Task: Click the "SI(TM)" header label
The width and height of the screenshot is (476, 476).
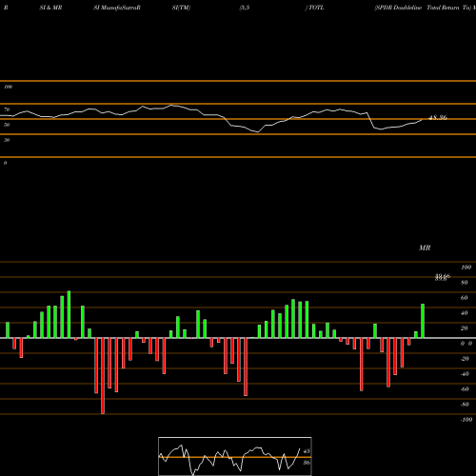Action: tap(181, 8)
